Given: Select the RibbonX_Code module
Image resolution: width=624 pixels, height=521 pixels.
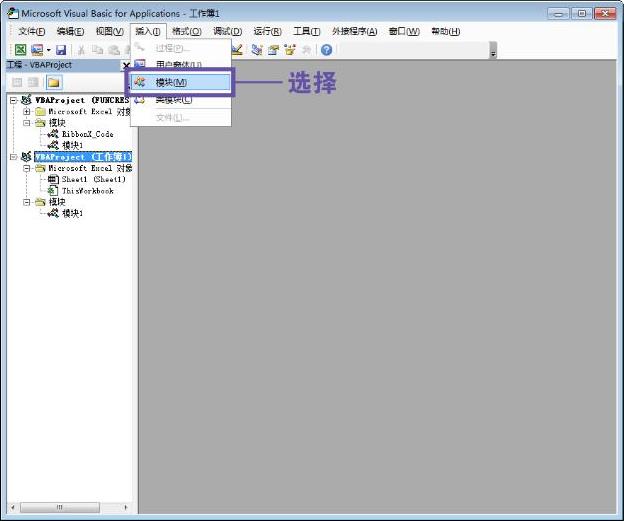Looking at the screenshot, I should tap(88, 134).
